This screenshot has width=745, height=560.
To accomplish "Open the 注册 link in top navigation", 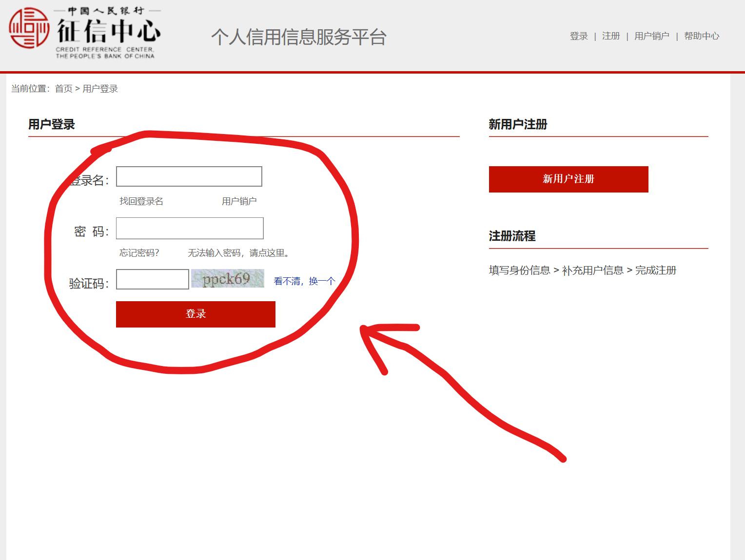I will click(x=611, y=36).
